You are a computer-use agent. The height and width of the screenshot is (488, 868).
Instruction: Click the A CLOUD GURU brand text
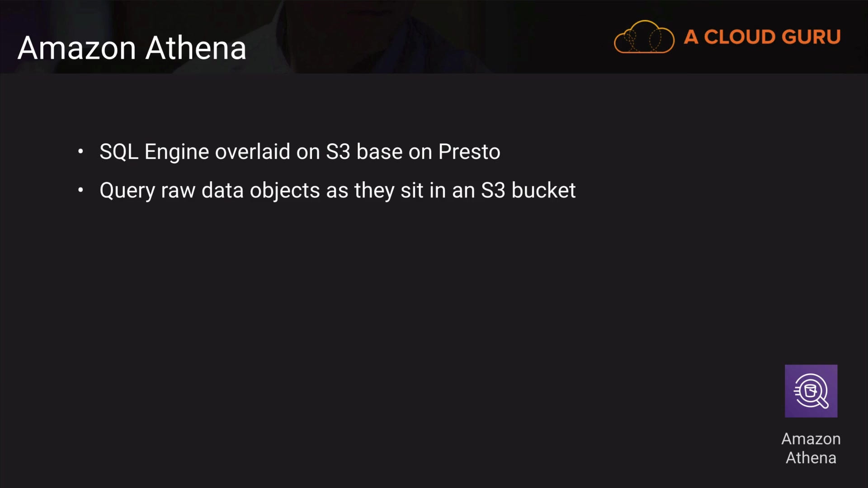(762, 37)
